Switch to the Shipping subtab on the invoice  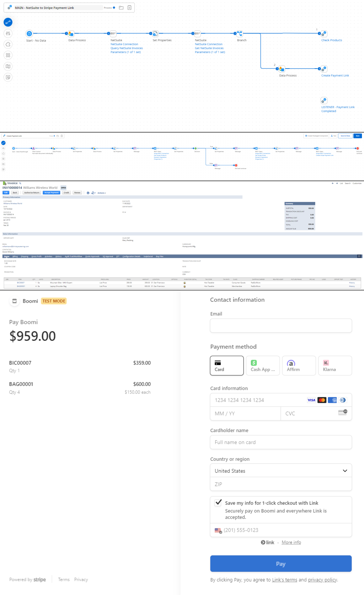click(24, 256)
